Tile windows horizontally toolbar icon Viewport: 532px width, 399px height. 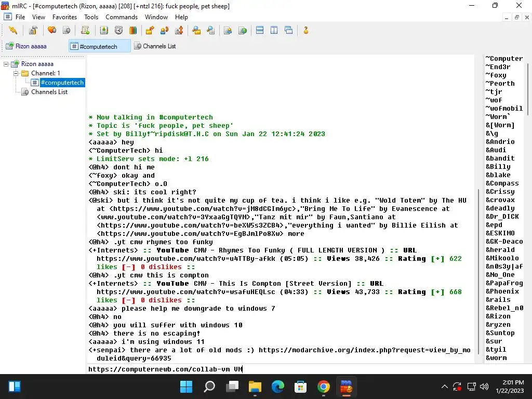coord(260,31)
